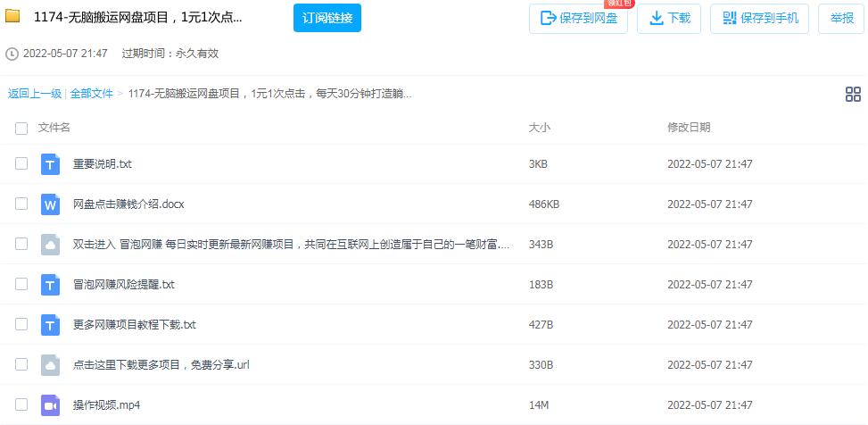Click the video icon for 操作视频.mp4
The image size is (868, 425).
(50, 405)
